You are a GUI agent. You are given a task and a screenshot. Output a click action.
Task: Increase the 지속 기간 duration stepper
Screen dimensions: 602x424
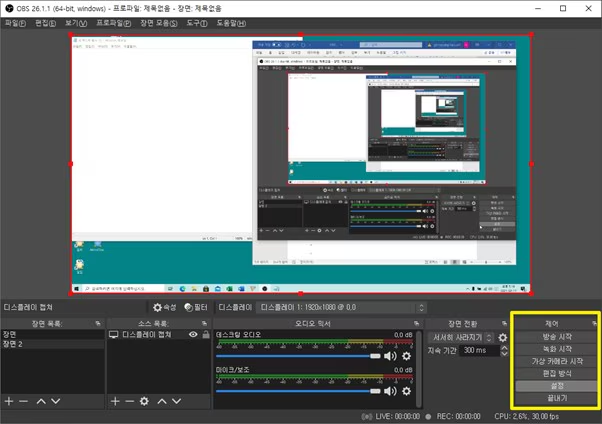pos(503,348)
